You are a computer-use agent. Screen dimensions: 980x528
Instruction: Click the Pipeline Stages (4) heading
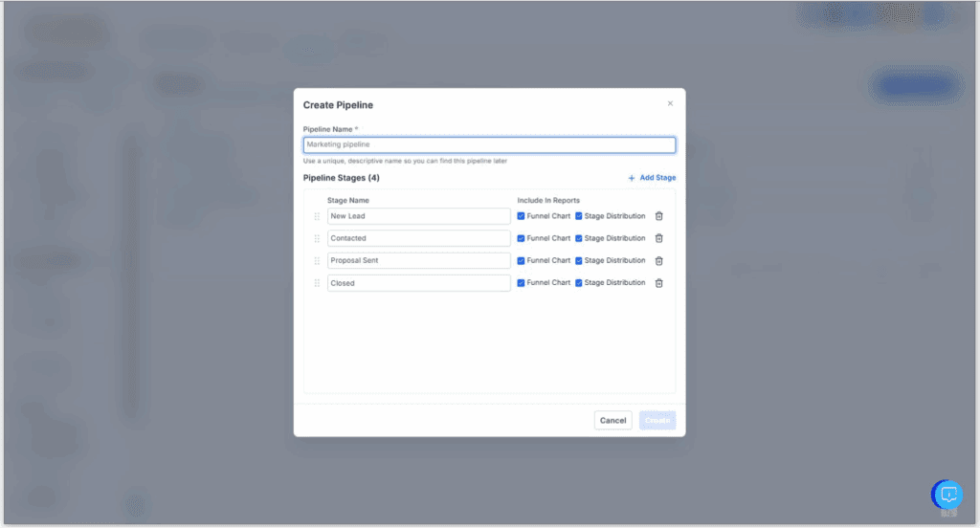[x=342, y=178]
